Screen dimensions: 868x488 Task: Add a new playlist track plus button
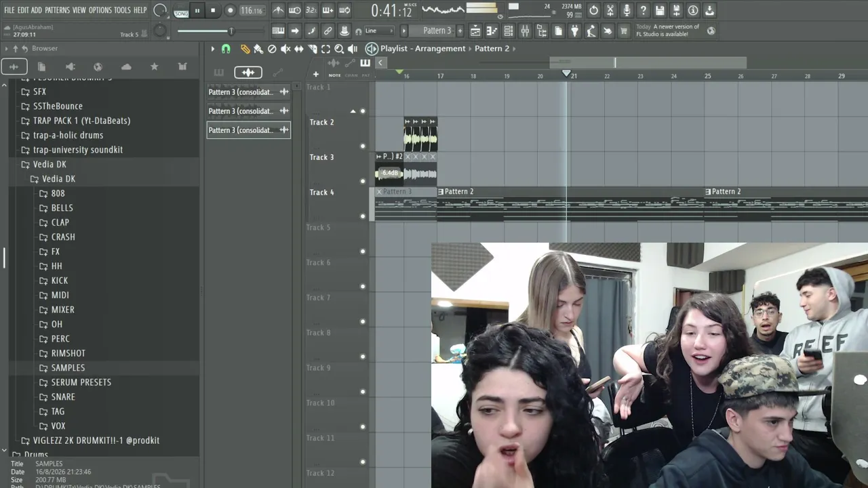315,75
